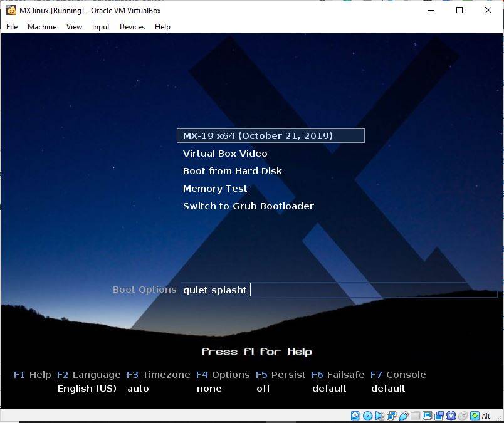The height and width of the screenshot is (423, 504).
Task: Click the virtualization features V icon
Action: pyautogui.click(x=451, y=415)
